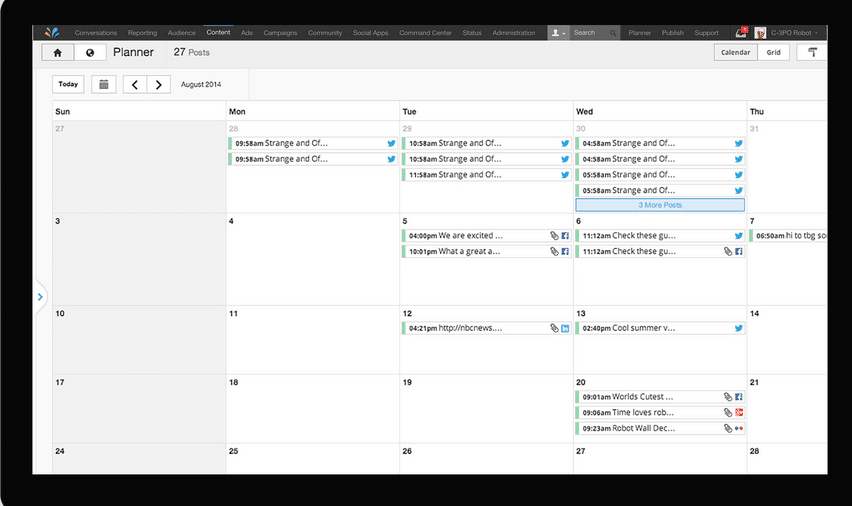Image resolution: width=852 pixels, height=506 pixels.
Task: Switch to Grid view
Action: point(774,53)
